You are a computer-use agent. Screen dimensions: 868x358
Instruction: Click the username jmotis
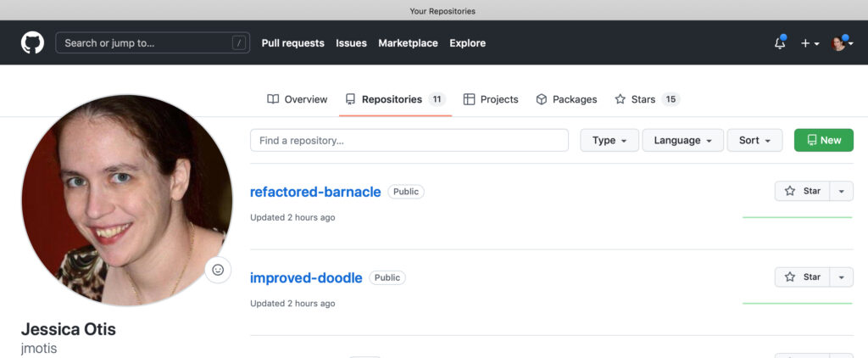[39, 349]
